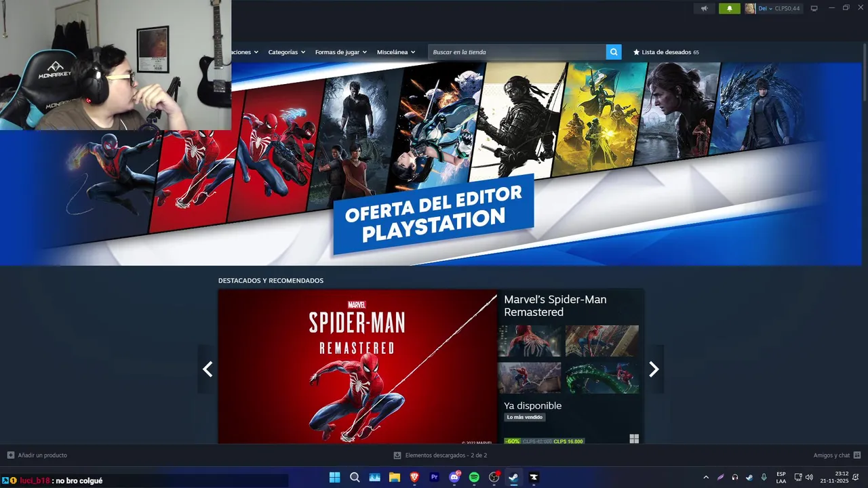
Task: Open Elementos descargados downloads status
Action: [x=440, y=455]
